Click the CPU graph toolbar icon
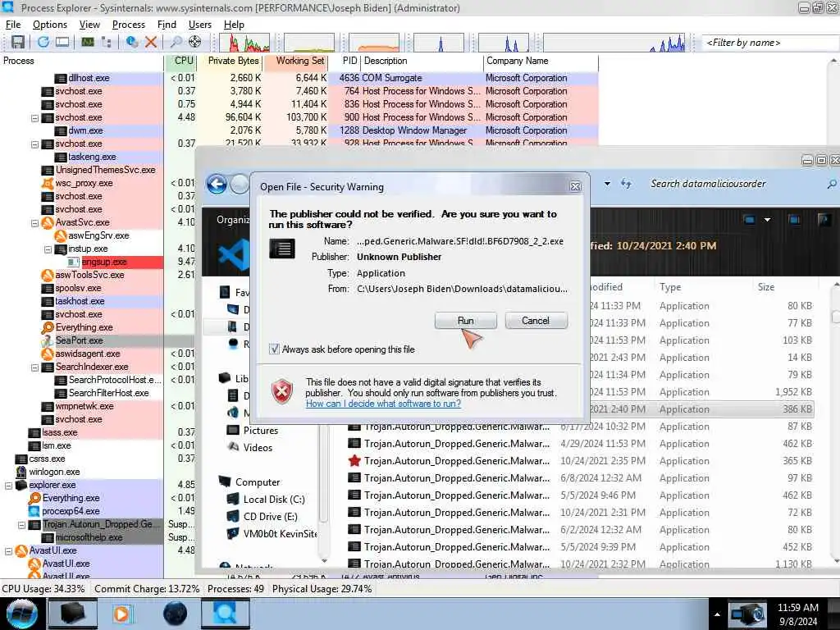 click(x=88, y=42)
